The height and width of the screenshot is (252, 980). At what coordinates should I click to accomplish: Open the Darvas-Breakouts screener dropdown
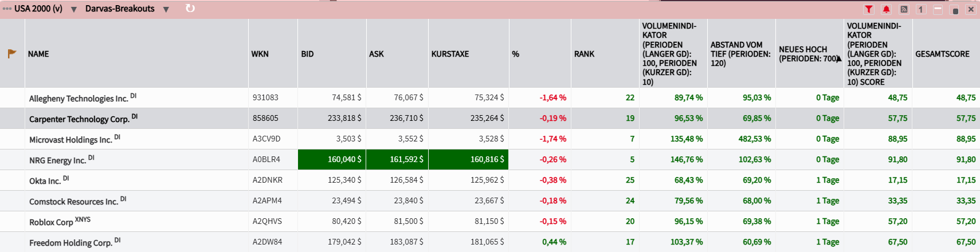click(166, 10)
